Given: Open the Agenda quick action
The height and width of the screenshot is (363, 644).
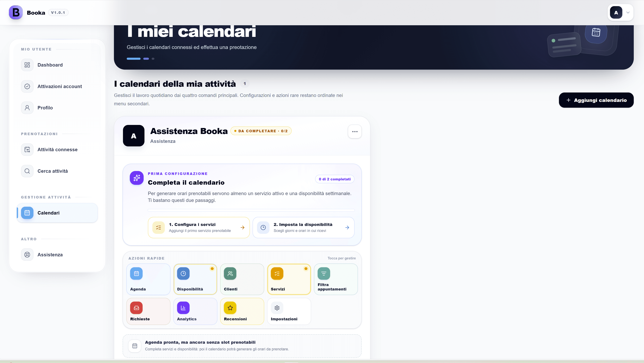Looking at the screenshot, I should pyautogui.click(x=148, y=279).
